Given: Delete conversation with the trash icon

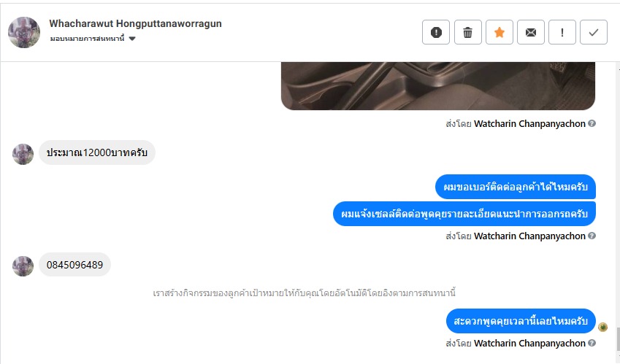Looking at the screenshot, I should pos(468,32).
